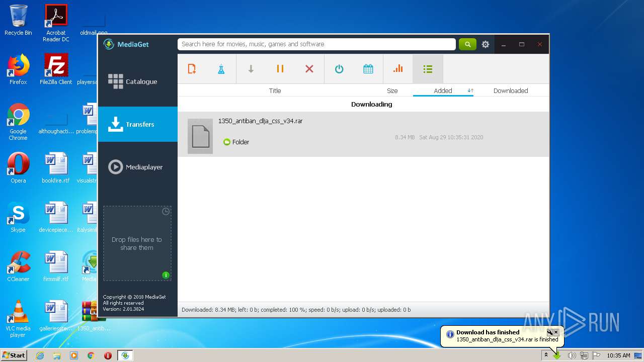Screen dimensions: 644x362
Task: Open the Mediaplayer section
Action: [138, 167]
